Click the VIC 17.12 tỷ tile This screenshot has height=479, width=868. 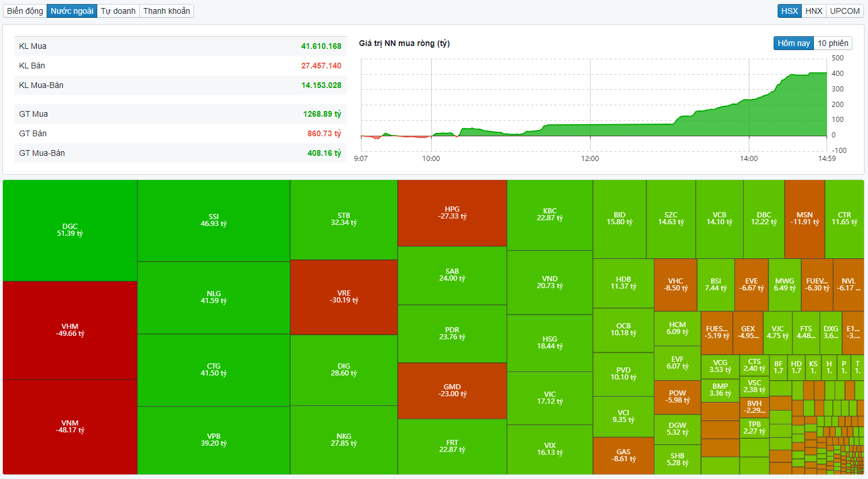pos(550,398)
